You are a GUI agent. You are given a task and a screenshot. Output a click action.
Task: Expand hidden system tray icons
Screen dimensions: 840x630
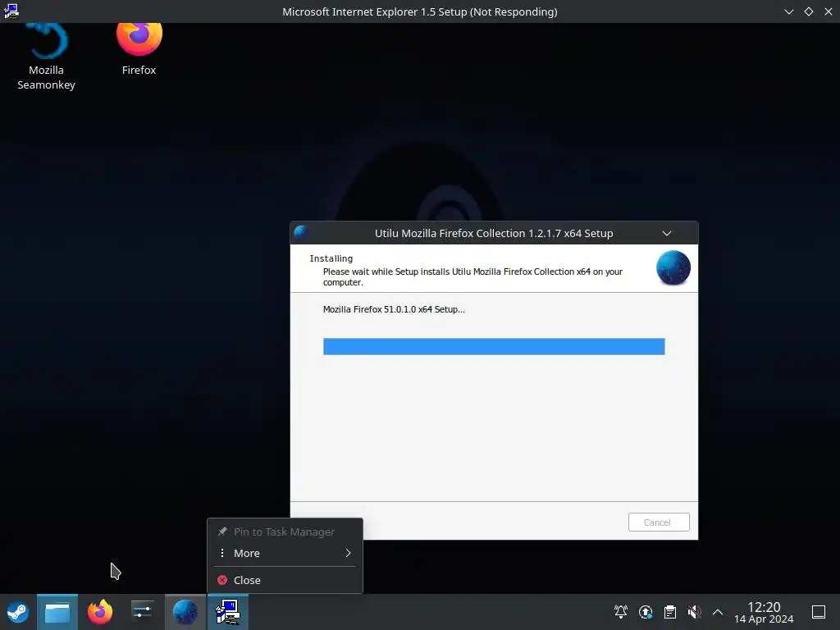point(718,612)
